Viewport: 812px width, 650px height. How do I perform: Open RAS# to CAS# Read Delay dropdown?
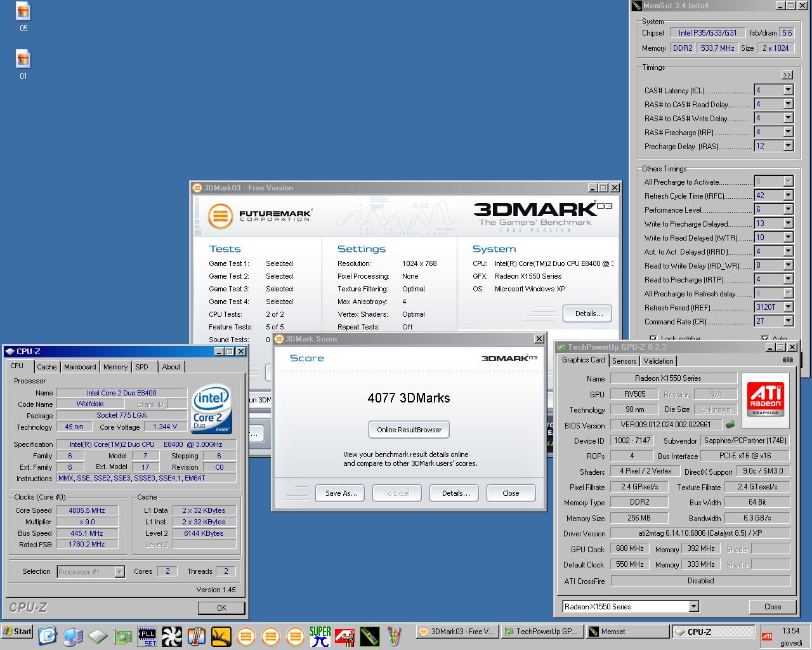tap(788, 104)
